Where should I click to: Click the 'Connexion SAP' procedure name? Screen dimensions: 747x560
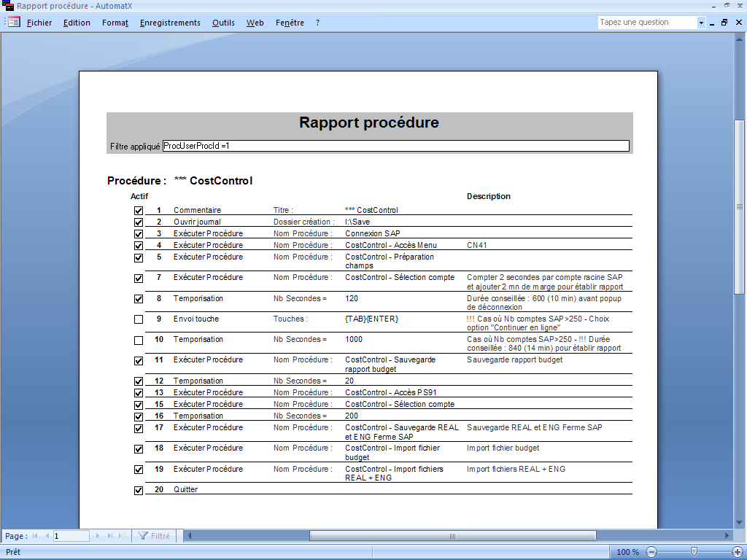click(373, 233)
